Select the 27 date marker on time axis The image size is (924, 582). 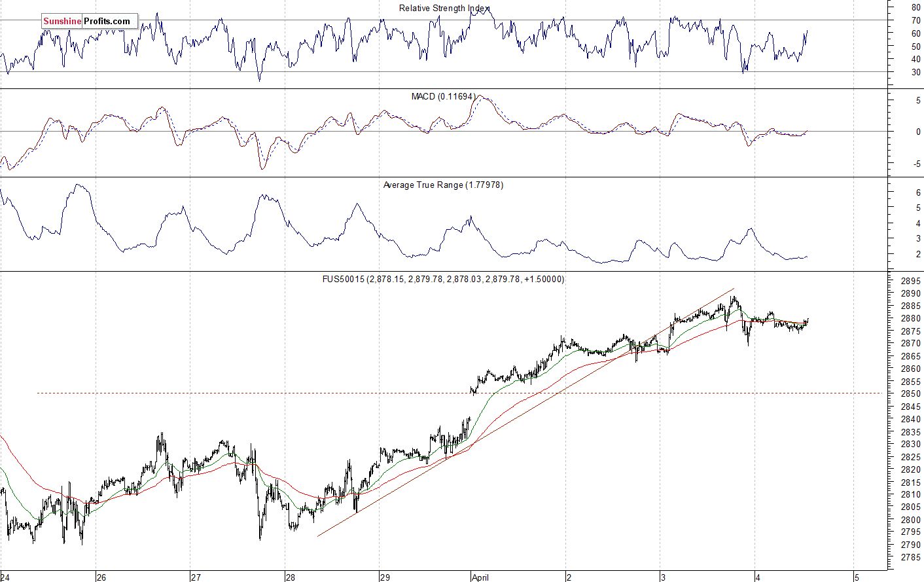tap(195, 577)
